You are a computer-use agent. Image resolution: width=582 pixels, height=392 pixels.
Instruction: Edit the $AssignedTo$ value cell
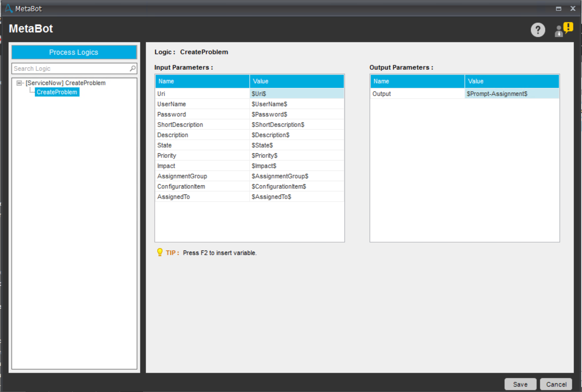tap(297, 197)
